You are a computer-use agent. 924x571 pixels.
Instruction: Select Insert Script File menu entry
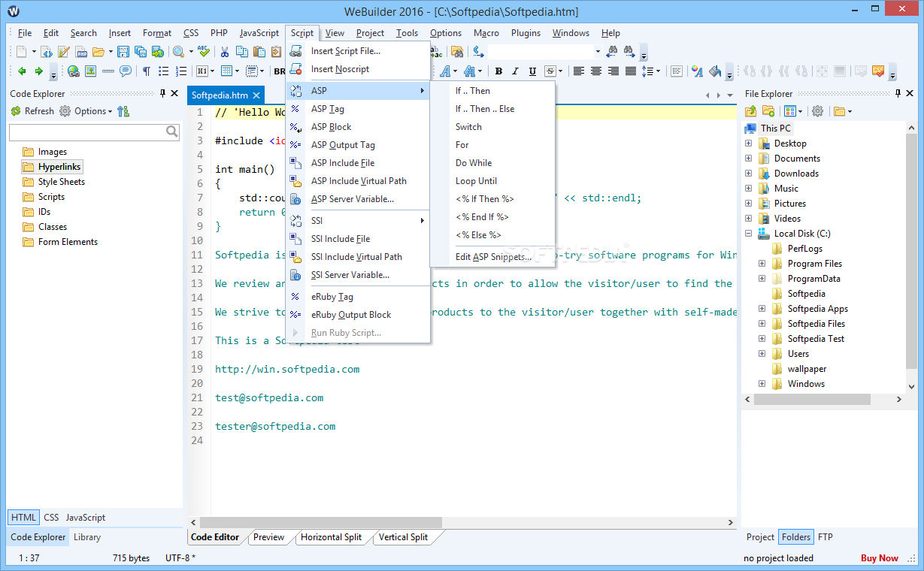coord(358,51)
